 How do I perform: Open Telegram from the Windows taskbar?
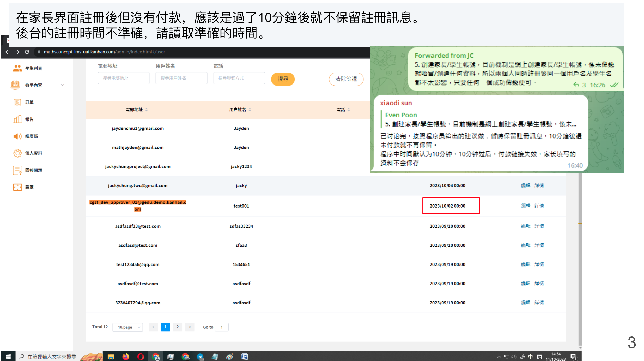click(x=200, y=357)
